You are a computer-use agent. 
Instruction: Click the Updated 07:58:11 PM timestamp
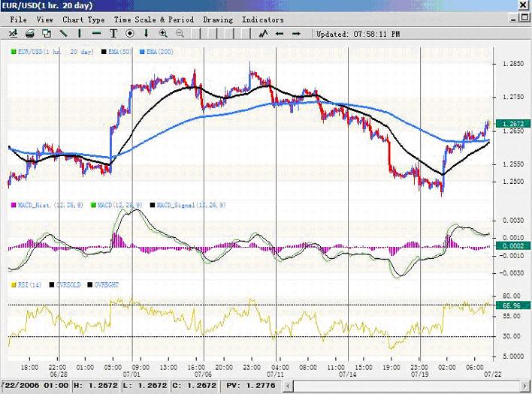pos(358,35)
